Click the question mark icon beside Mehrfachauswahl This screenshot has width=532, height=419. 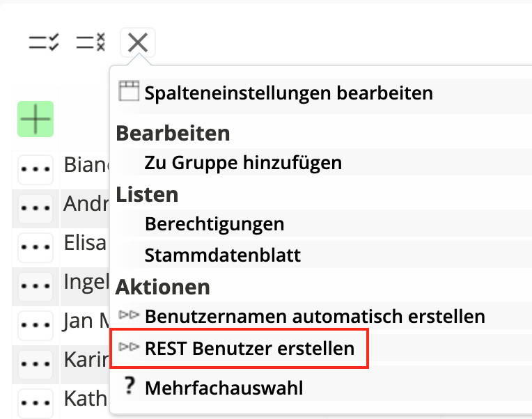tap(128, 386)
